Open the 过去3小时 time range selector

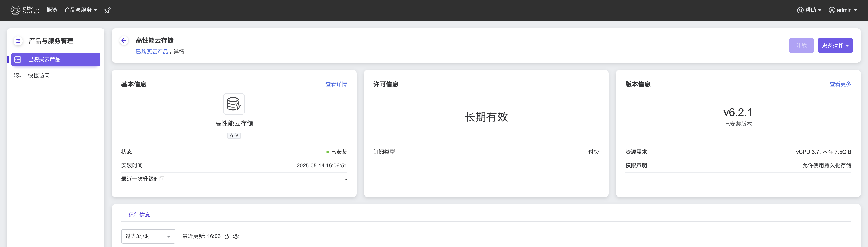[148, 237]
